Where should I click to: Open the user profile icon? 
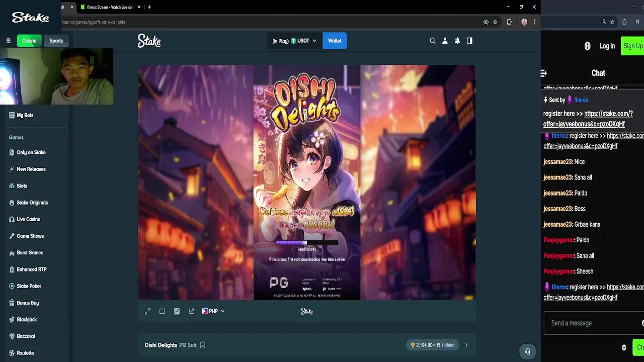(445, 41)
